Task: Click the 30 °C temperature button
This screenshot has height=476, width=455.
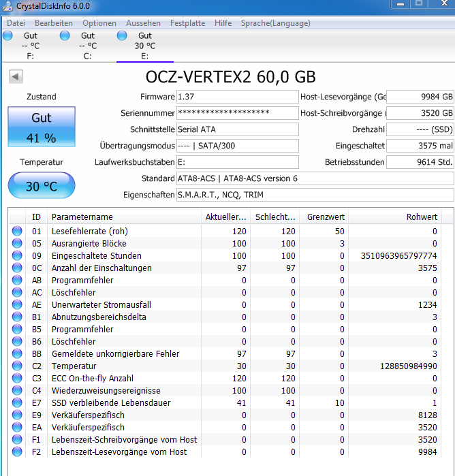Action: [x=42, y=185]
